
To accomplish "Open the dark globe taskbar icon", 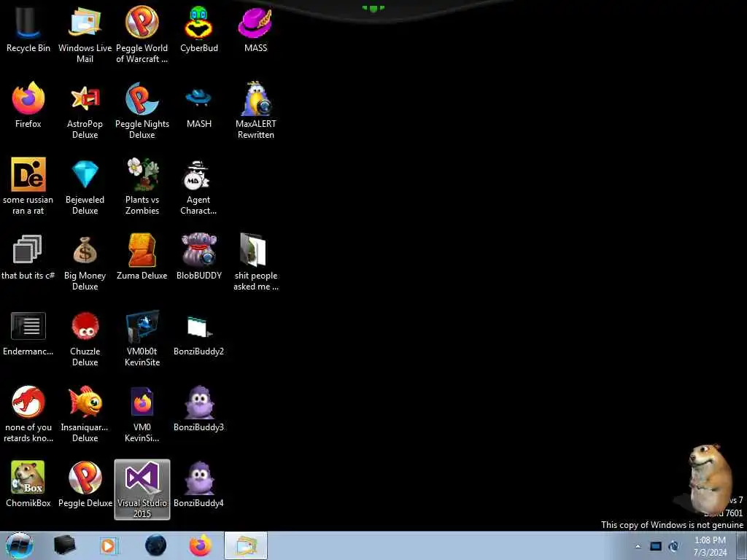I will pos(156,545).
